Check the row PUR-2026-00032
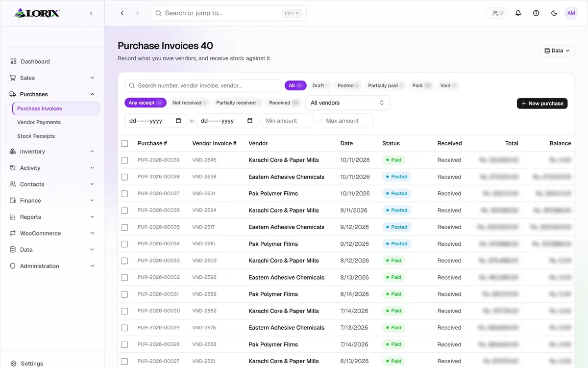 pyautogui.click(x=124, y=277)
